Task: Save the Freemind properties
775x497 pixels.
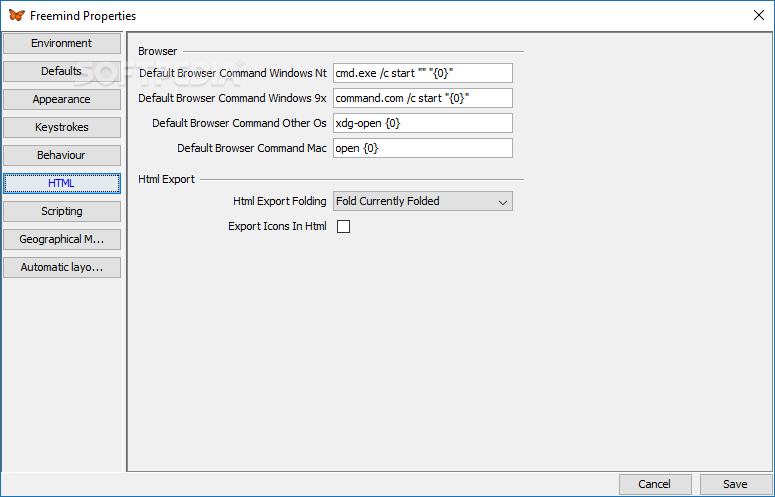Action: (x=735, y=484)
